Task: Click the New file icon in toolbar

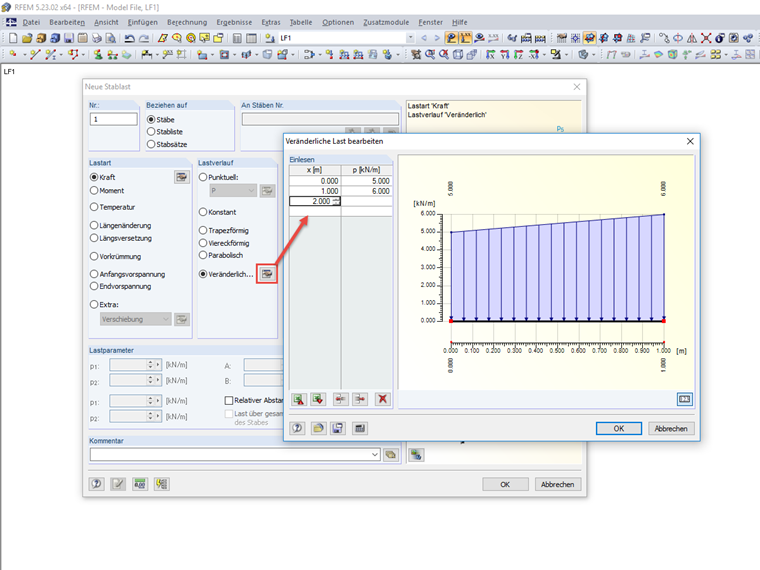Action: pyautogui.click(x=13, y=38)
